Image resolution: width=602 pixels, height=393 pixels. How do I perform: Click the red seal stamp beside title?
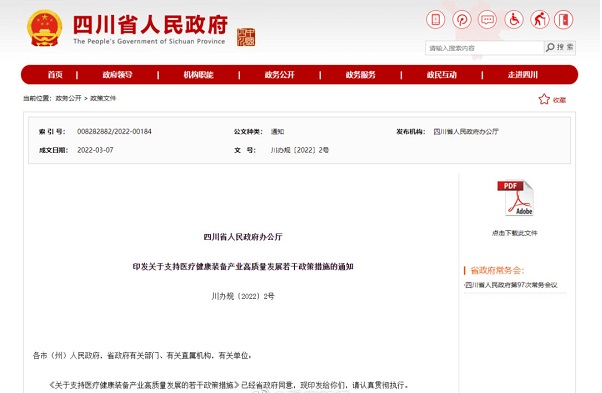tap(246, 37)
